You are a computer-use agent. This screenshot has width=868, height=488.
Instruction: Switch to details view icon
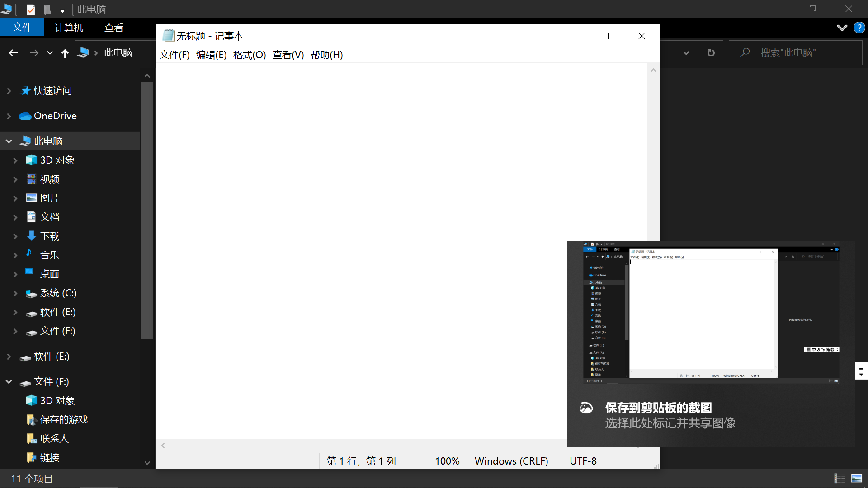click(x=840, y=478)
